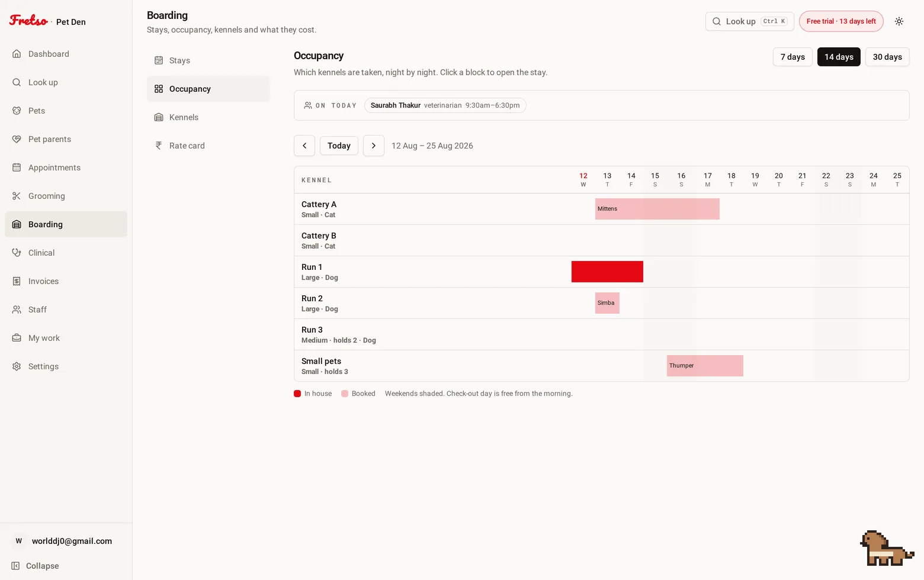Click the date 12 column header
924x580 pixels.
click(x=583, y=180)
